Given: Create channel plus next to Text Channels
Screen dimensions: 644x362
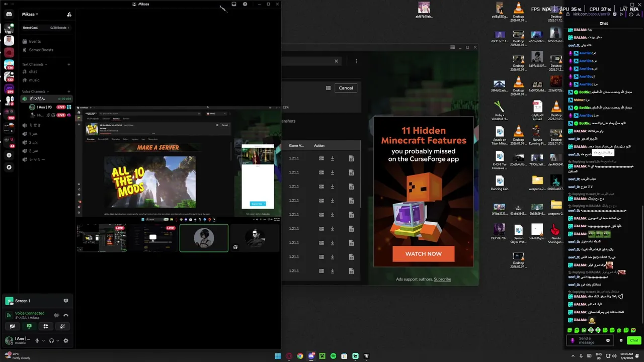Looking at the screenshot, I should pos(69,64).
